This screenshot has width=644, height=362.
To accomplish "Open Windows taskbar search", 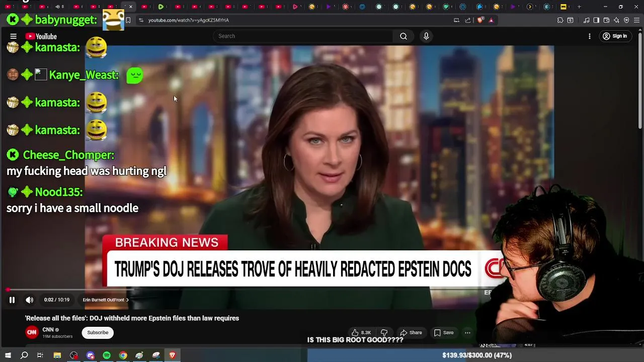I will pos(24,355).
